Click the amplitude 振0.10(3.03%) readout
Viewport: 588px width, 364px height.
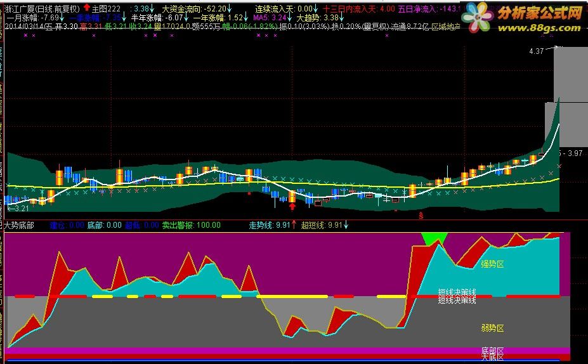305,27
